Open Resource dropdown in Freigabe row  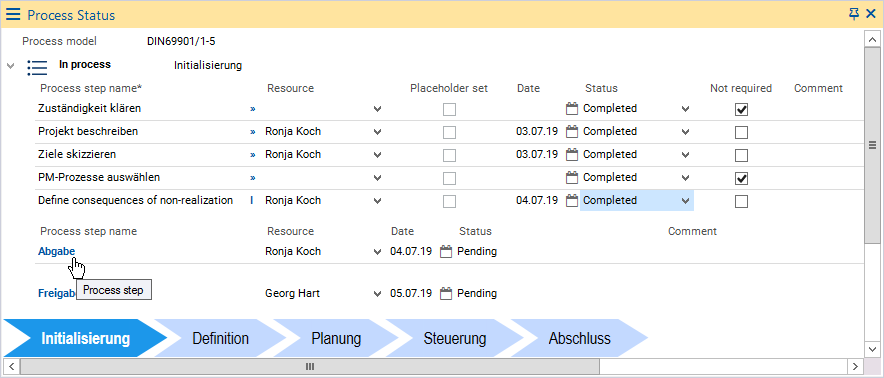click(x=378, y=294)
